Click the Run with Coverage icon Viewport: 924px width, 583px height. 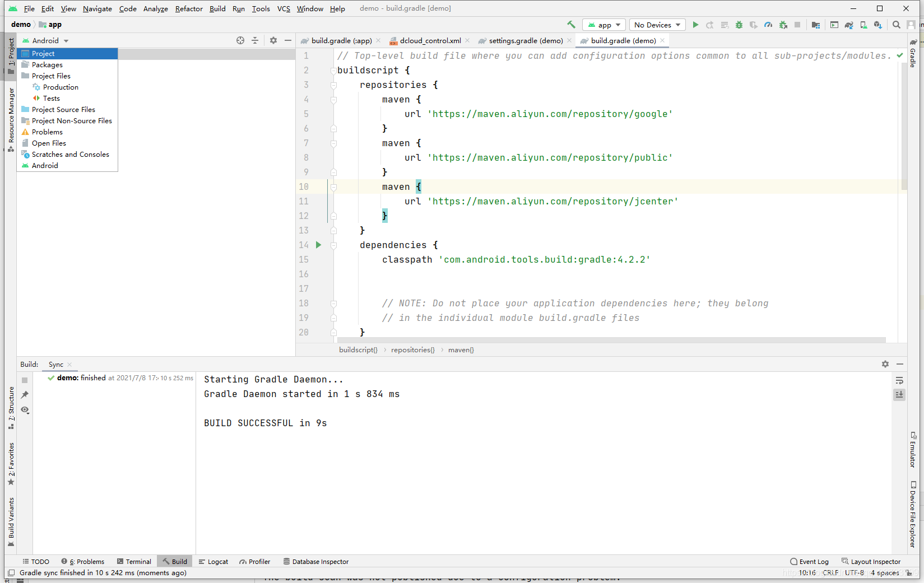pos(754,25)
